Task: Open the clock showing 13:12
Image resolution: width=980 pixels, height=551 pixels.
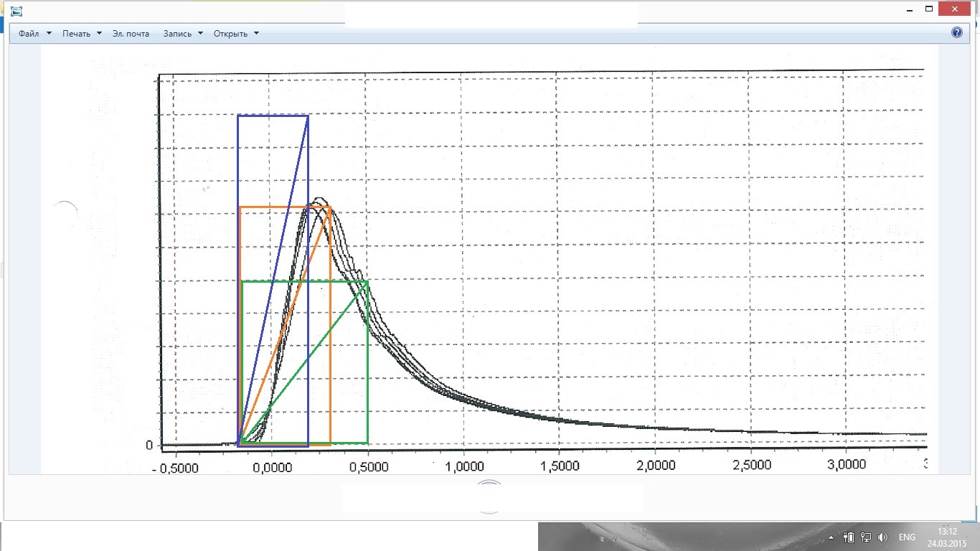Action: click(x=947, y=537)
